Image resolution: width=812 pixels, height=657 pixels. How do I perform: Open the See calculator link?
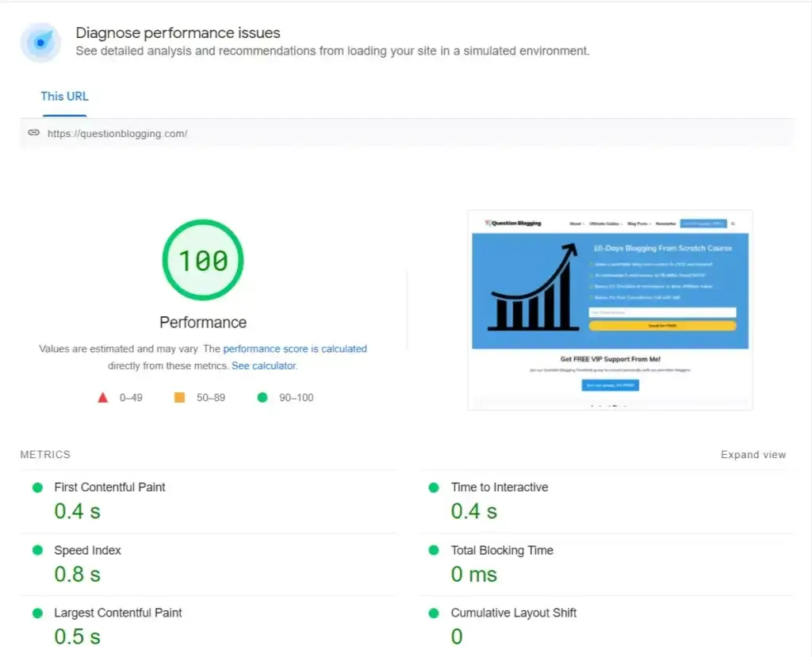click(263, 366)
